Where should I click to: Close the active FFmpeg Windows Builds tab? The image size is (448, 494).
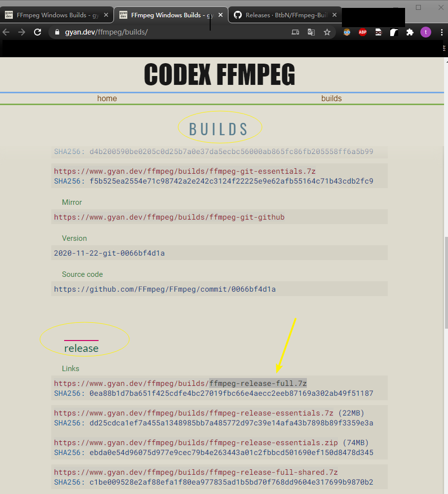(x=221, y=15)
